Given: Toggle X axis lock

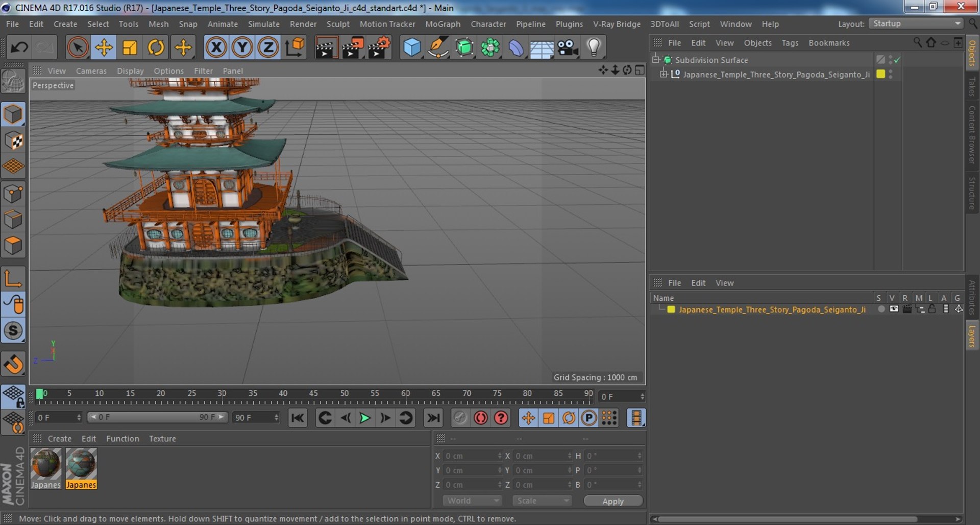Looking at the screenshot, I should 216,47.
